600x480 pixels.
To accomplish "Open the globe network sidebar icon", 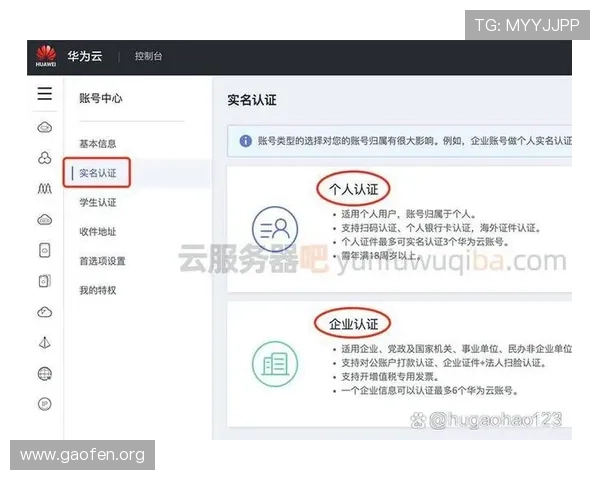I will point(45,374).
